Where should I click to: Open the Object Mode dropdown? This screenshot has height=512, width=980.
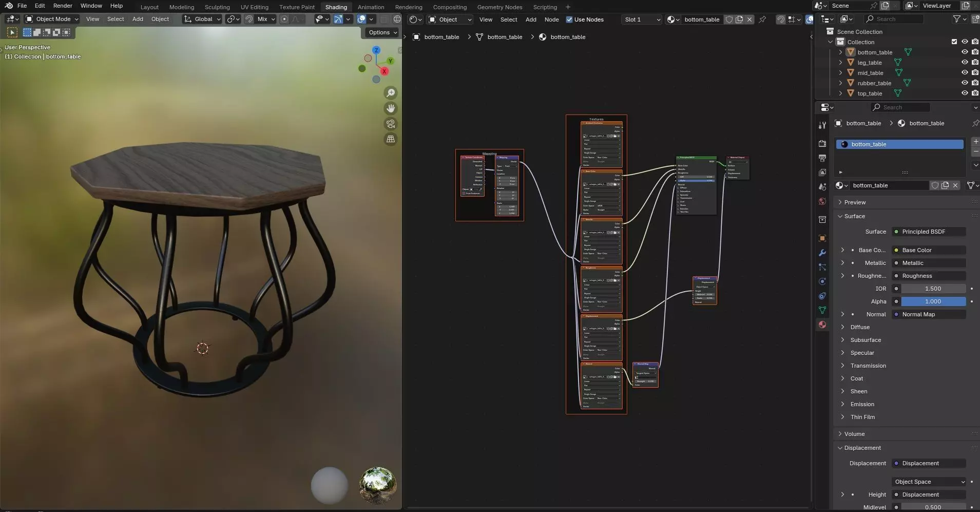[x=52, y=19]
